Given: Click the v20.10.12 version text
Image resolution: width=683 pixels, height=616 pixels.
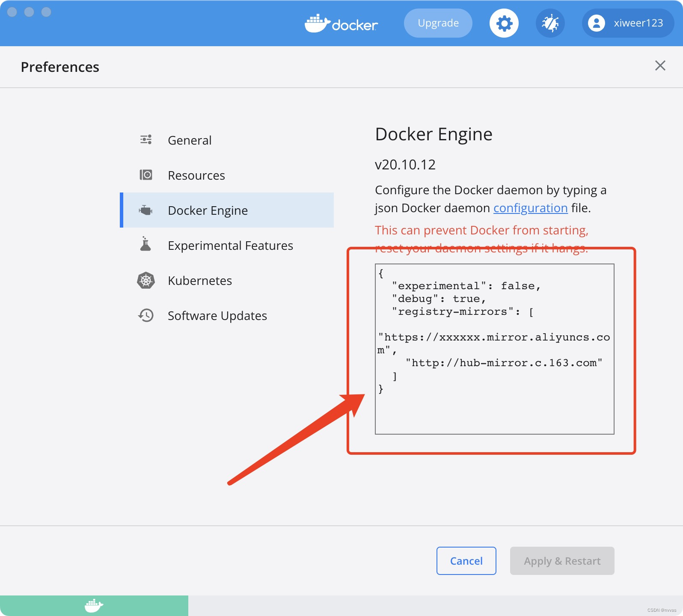Looking at the screenshot, I should pyautogui.click(x=405, y=165).
